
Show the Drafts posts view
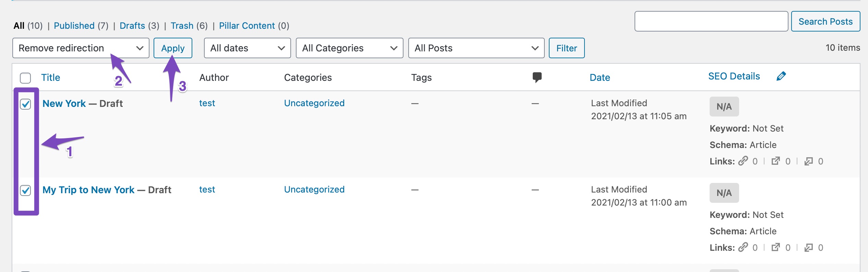tap(132, 26)
